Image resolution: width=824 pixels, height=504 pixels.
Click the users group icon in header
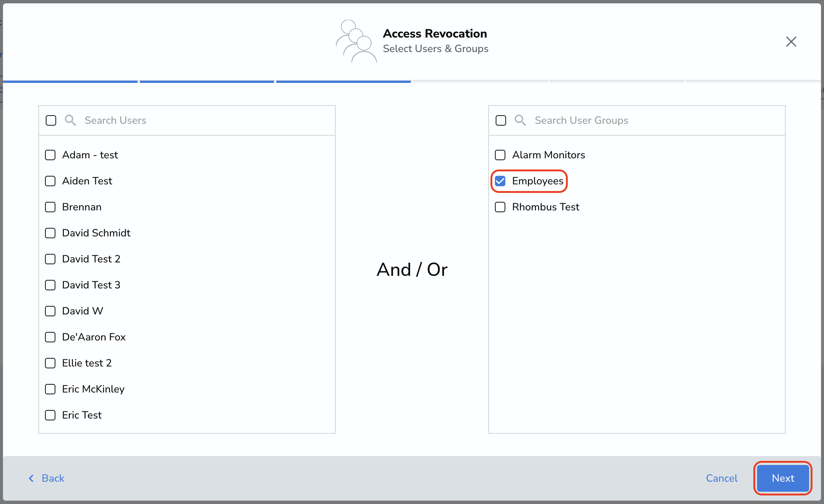coord(356,41)
